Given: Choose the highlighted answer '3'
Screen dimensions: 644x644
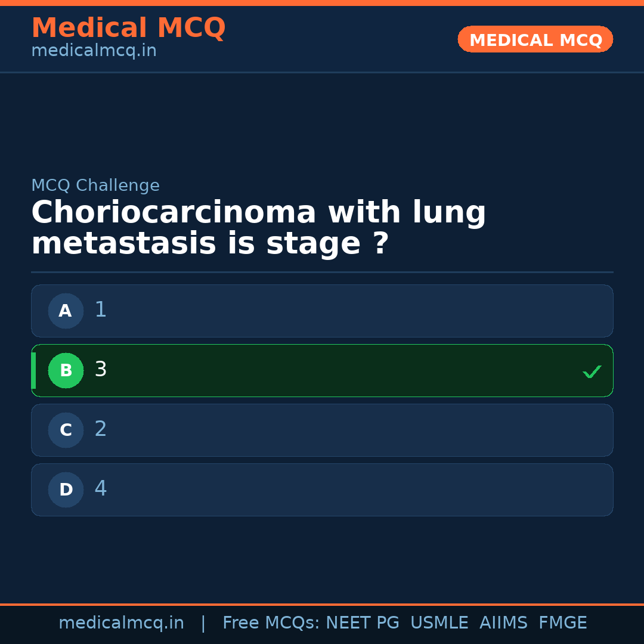Looking at the screenshot, I should point(322,370).
